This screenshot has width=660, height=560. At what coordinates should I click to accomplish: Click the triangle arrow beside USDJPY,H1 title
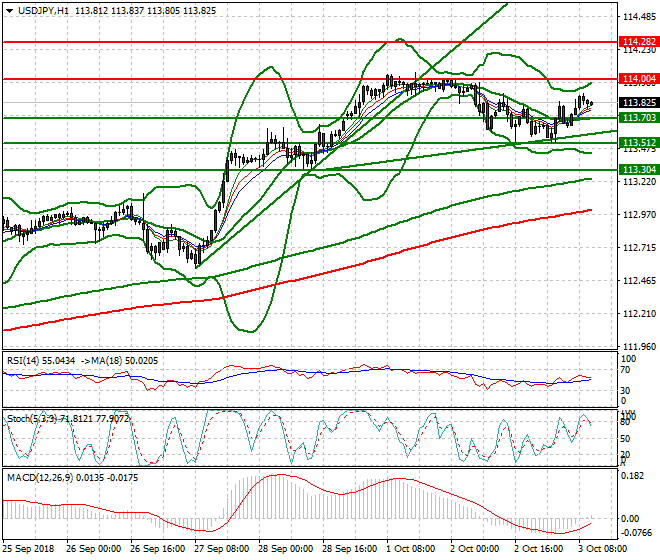pyautogui.click(x=9, y=11)
